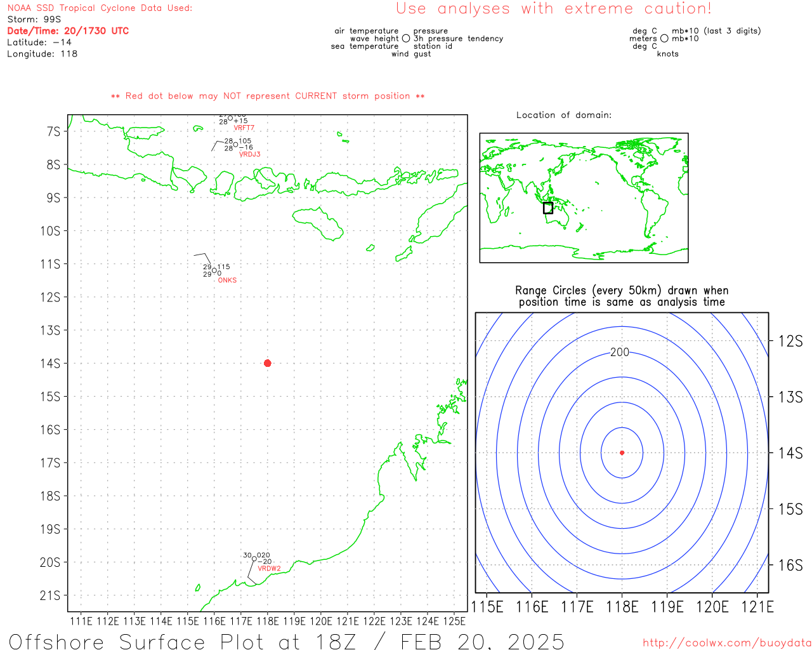Select the 21S latitude label on main map
The height and width of the screenshot is (650, 812).
[x=50, y=595]
